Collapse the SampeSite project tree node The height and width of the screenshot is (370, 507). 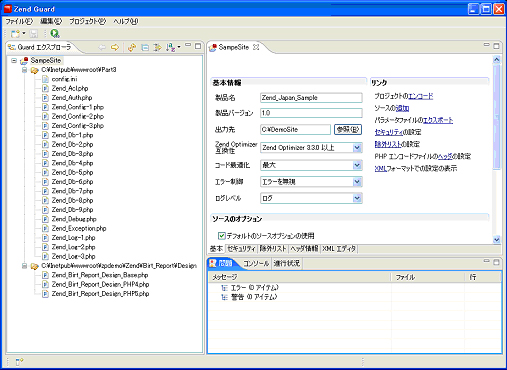coord(14,61)
